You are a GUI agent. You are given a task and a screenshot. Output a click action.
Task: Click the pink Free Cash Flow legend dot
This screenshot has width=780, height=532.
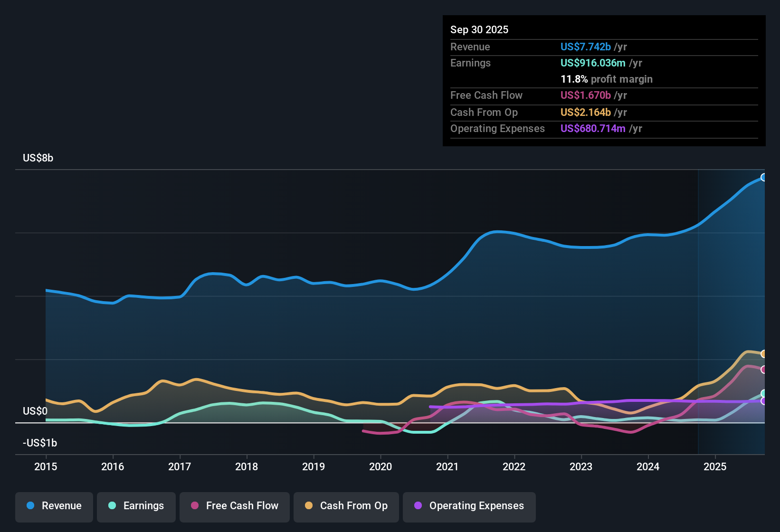click(x=194, y=506)
